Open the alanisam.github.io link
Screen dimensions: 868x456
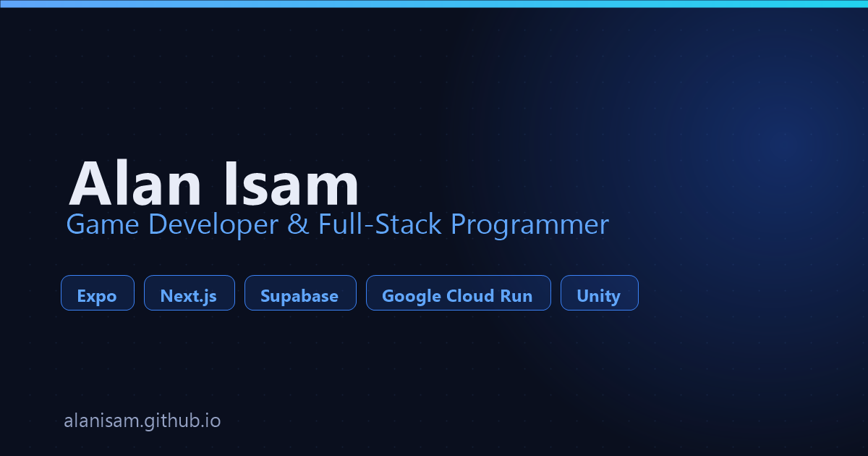(142, 421)
